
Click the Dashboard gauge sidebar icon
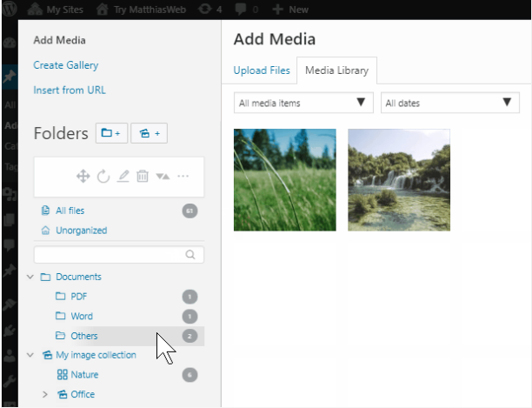10,43
